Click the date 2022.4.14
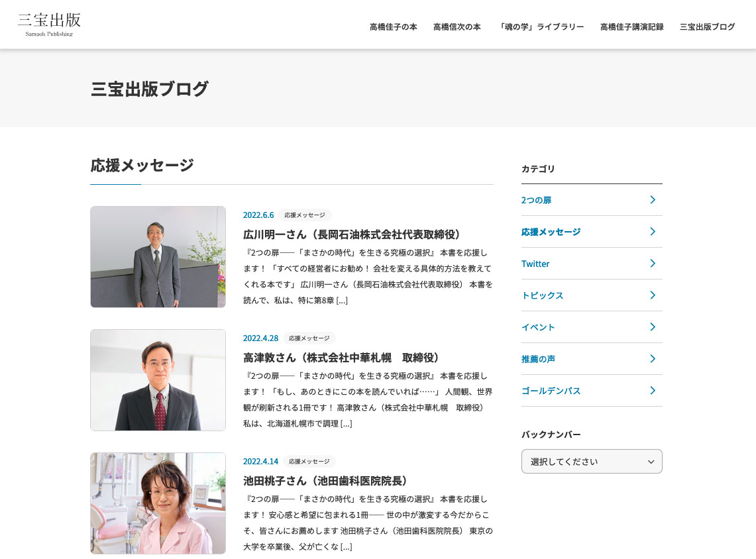The width and height of the screenshot is (756, 559). click(261, 461)
